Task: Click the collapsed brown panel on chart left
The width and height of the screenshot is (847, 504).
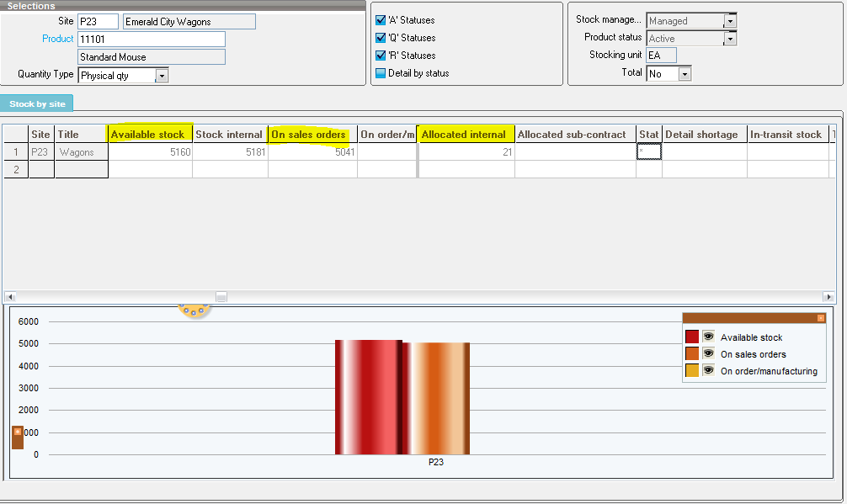Action: pyautogui.click(x=18, y=437)
